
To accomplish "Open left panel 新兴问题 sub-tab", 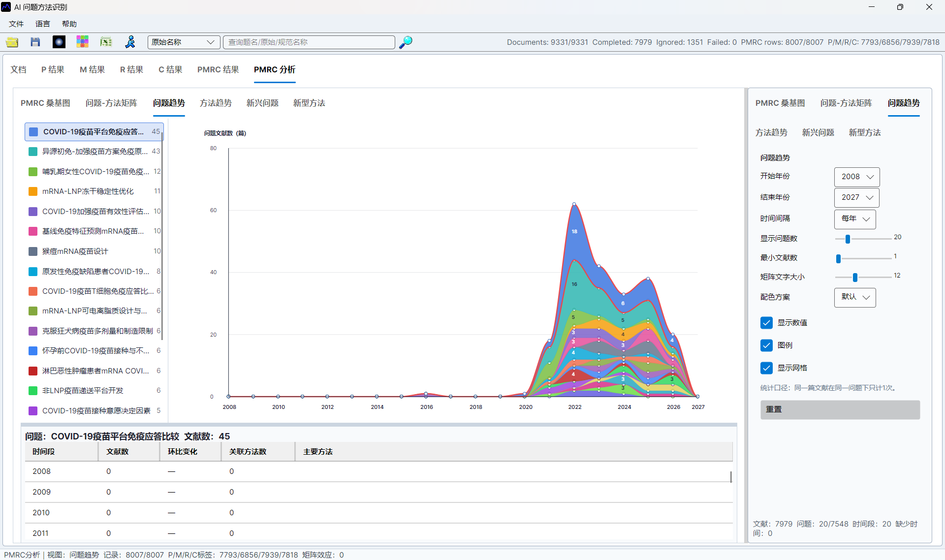I will coord(262,103).
